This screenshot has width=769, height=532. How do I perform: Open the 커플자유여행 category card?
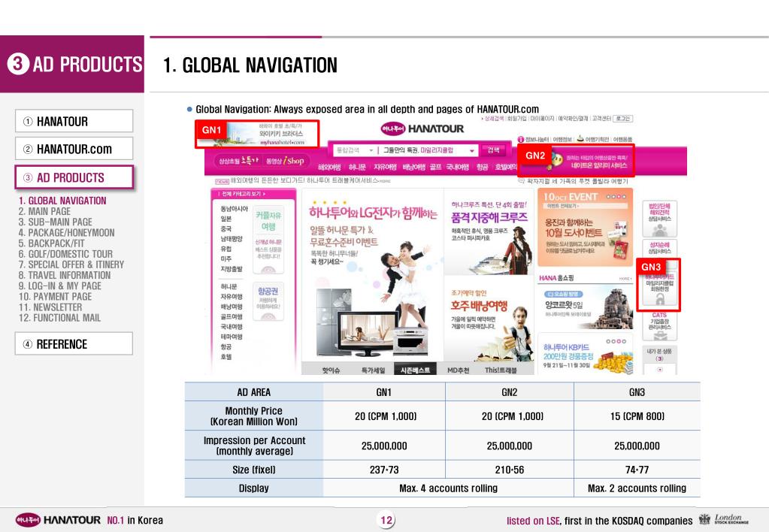[268, 239]
